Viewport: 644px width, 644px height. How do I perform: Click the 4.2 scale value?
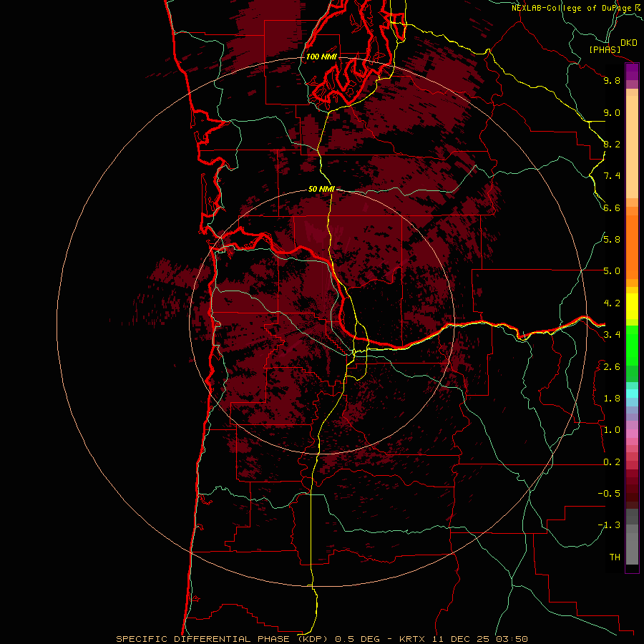(x=612, y=303)
